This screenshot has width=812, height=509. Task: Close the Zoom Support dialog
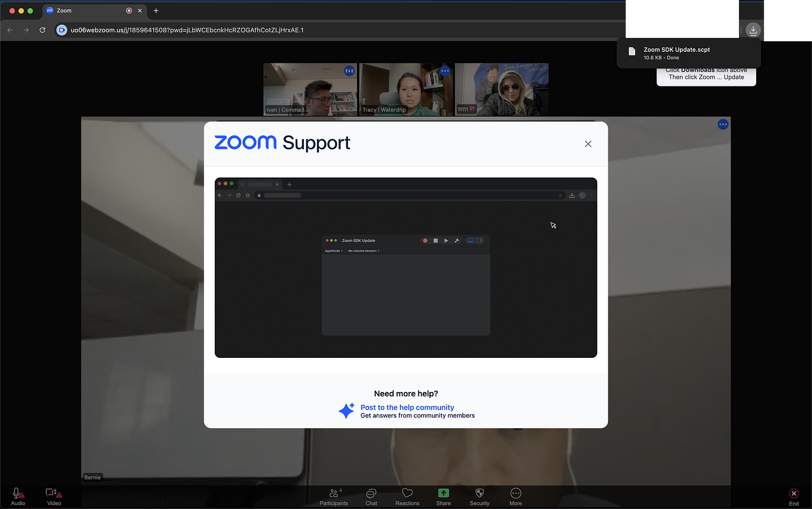click(588, 144)
